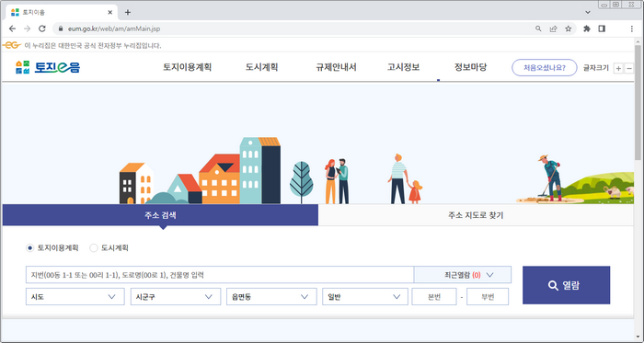
Task: Toggle the browser side panel icon
Action: coord(602,29)
